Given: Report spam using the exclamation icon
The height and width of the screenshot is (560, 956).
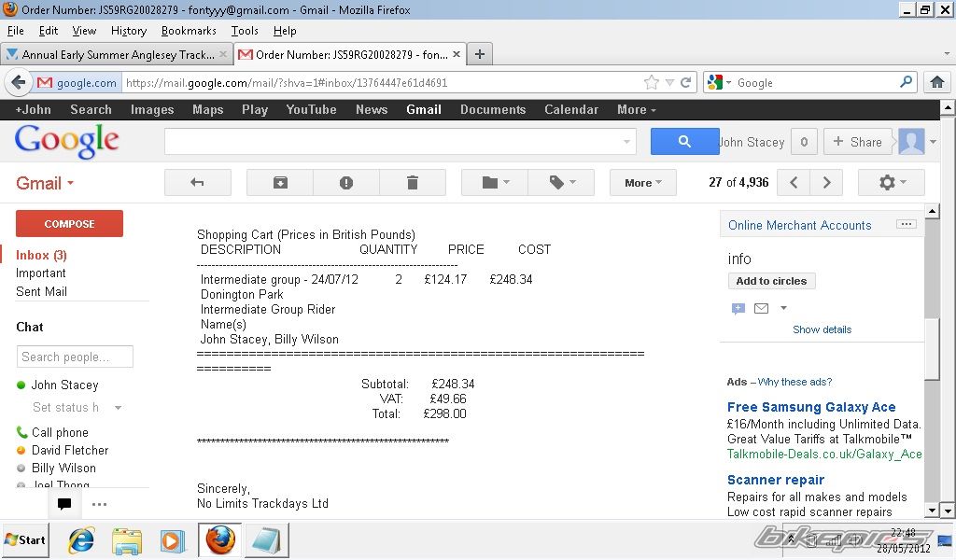Looking at the screenshot, I should (346, 183).
